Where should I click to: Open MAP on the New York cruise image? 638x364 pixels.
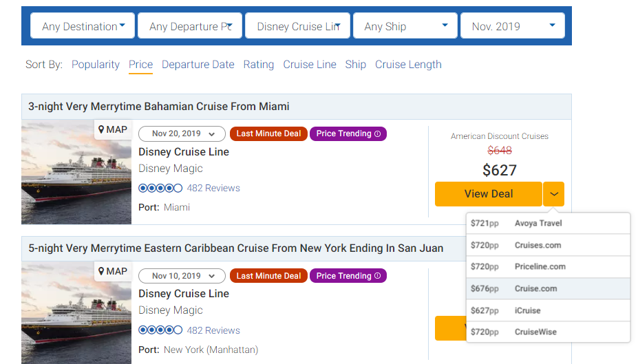(113, 271)
